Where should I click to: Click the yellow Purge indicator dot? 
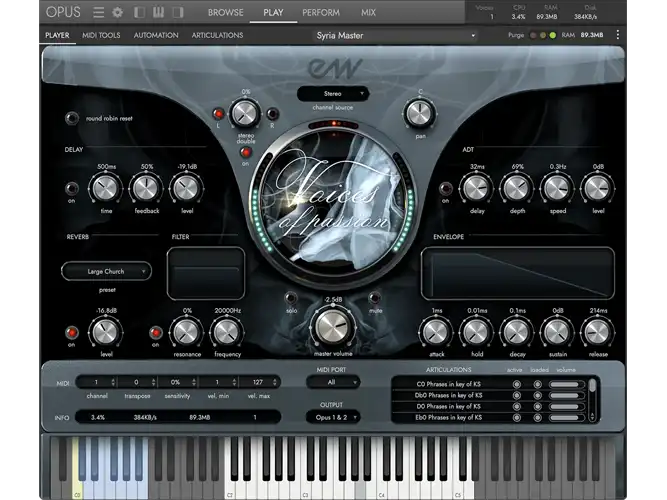(x=543, y=35)
